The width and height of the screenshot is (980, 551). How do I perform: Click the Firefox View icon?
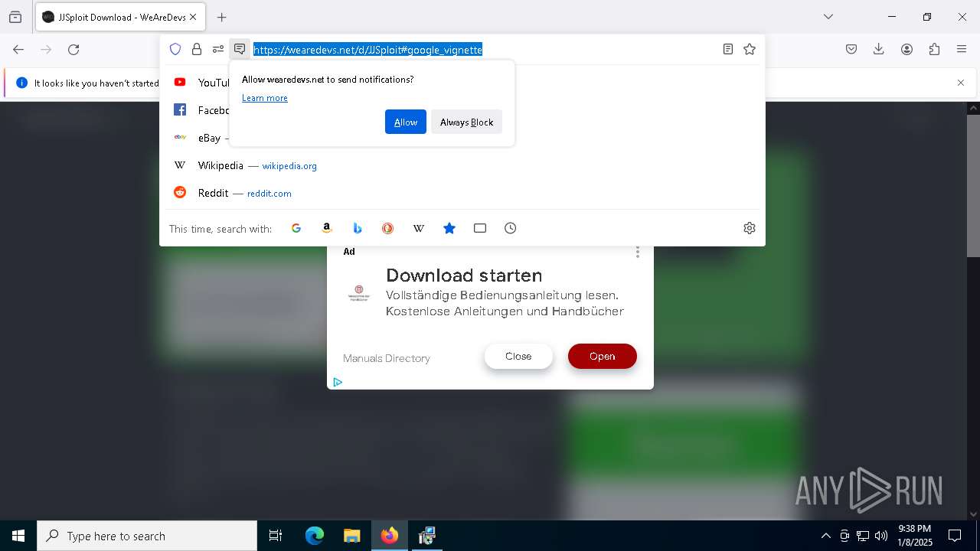pos(15,17)
